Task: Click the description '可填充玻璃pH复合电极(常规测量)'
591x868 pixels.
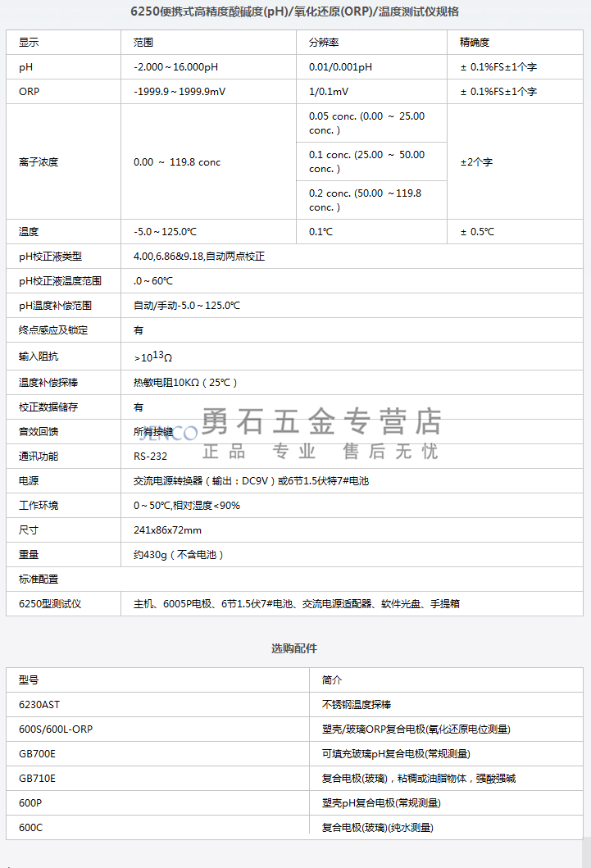Action: (396, 754)
